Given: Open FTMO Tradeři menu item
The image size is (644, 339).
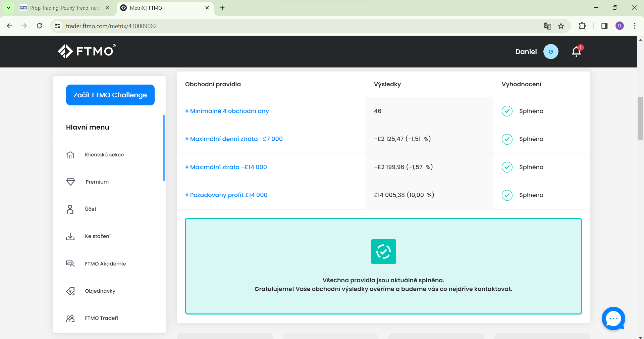Looking at the screenshot, I should pos(101,318).
